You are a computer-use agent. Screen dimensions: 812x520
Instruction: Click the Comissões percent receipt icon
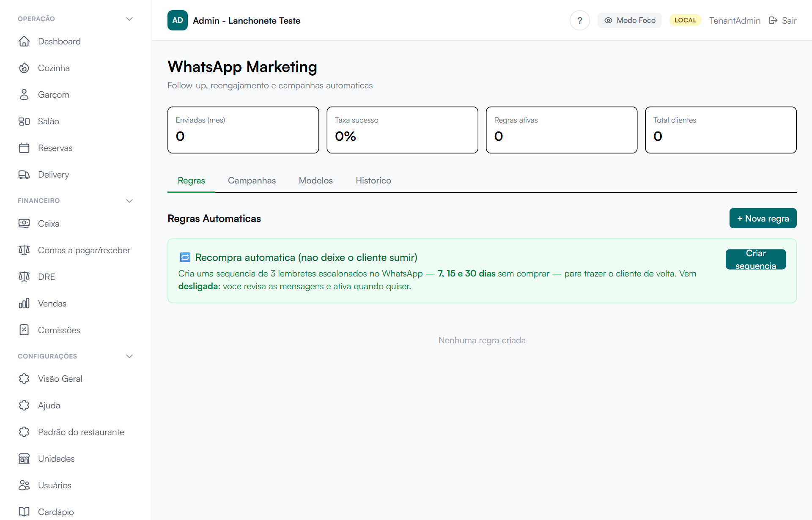tap(24, 330)
